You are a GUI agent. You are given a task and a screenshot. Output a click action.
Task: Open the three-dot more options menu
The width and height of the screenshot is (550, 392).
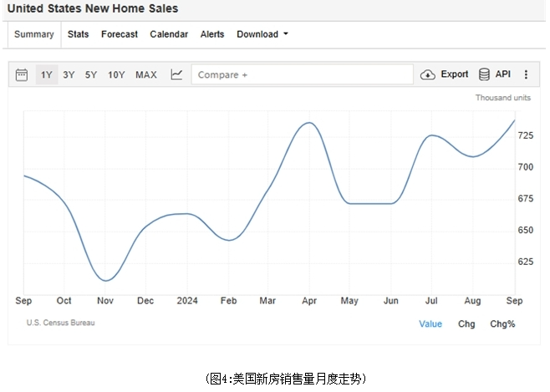pyautogui.click(x=526, y=74)
